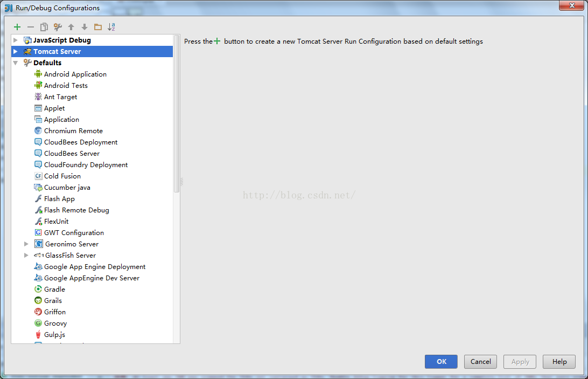This screenshot has width=588, height=379.
Task: Expand the GlassFish Server node
Action: point(26,255)
